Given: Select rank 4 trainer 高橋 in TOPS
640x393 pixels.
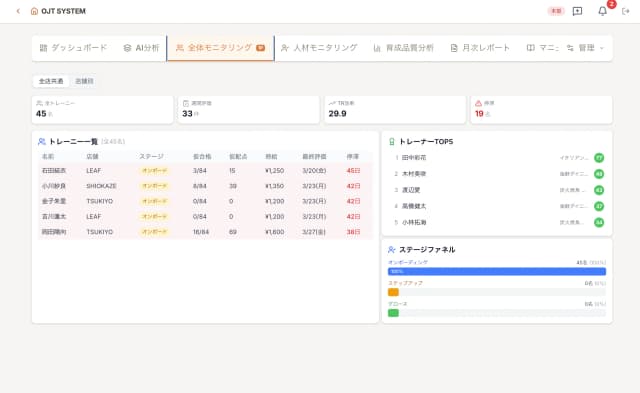Looking at the screenshot, I should click(497, 206).
